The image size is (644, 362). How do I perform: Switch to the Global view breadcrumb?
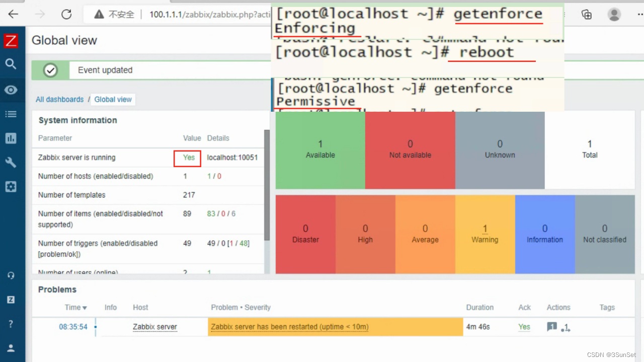(x=113, y=99)
